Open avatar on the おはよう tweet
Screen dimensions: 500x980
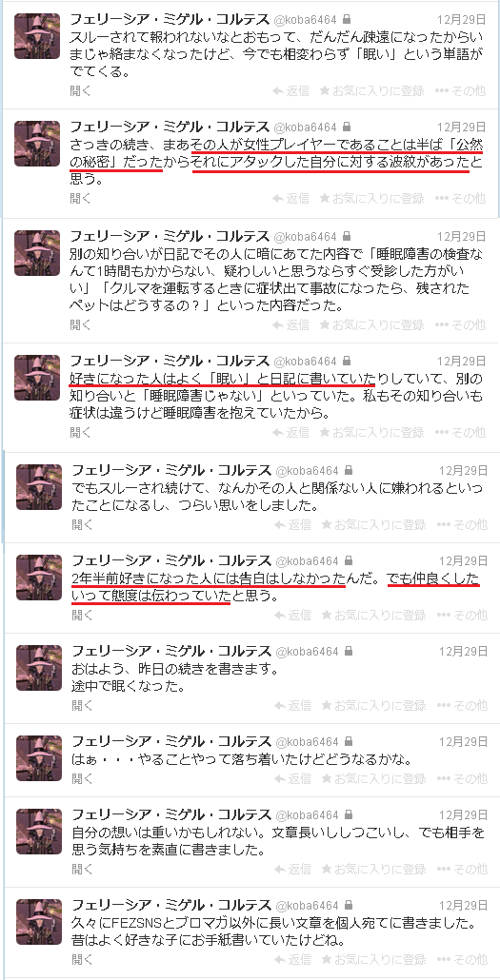point(39,668)
